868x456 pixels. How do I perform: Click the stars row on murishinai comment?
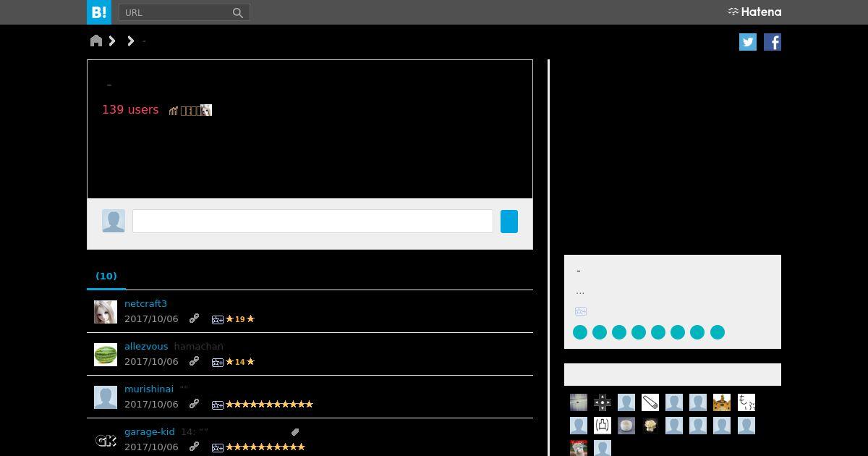(269, 404)
